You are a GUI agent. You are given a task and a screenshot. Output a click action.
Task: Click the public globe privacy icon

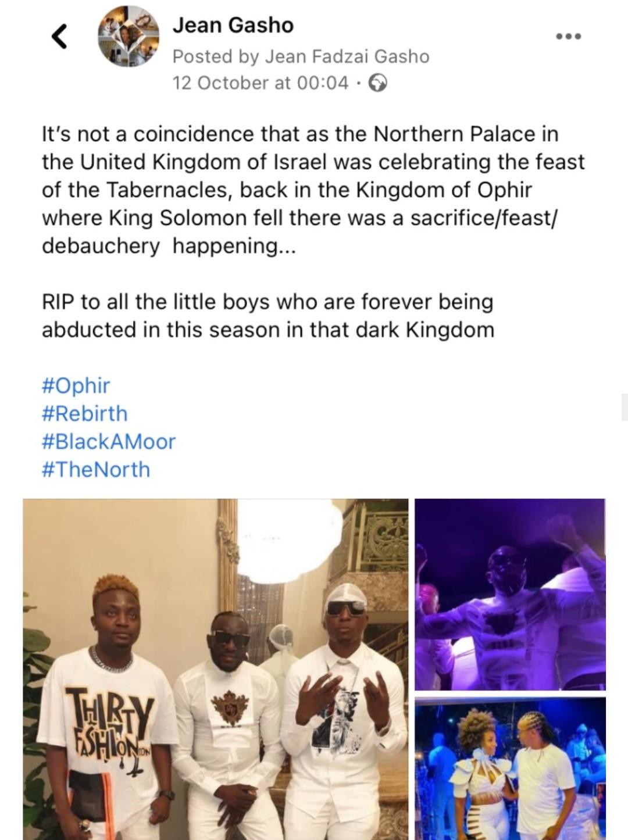tap(378, 83)
